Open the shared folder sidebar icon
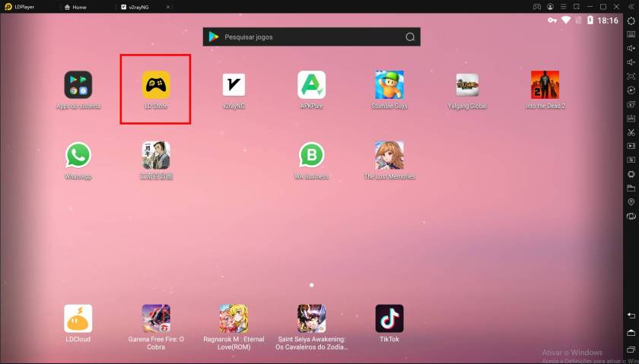The image size is (639, 364). 631,188
